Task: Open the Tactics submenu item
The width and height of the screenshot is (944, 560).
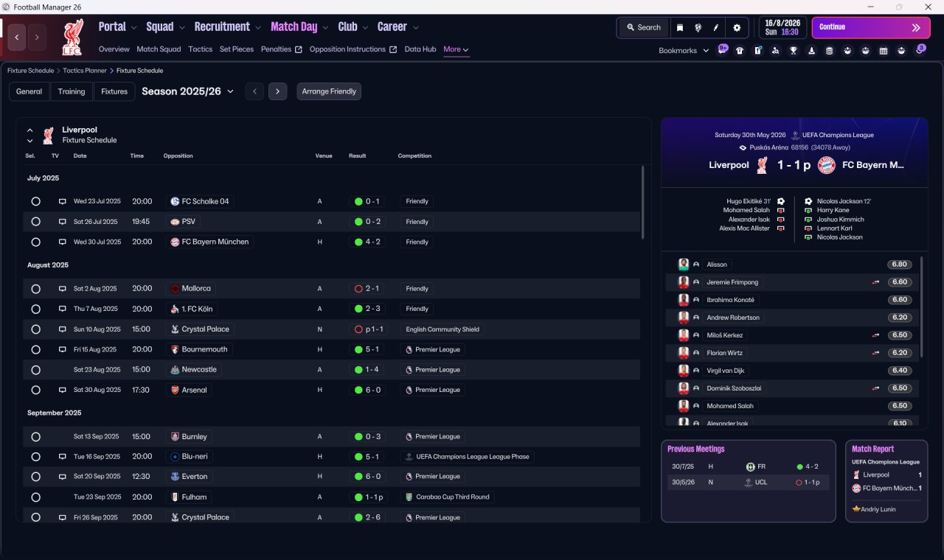Action: pos(200,49)
